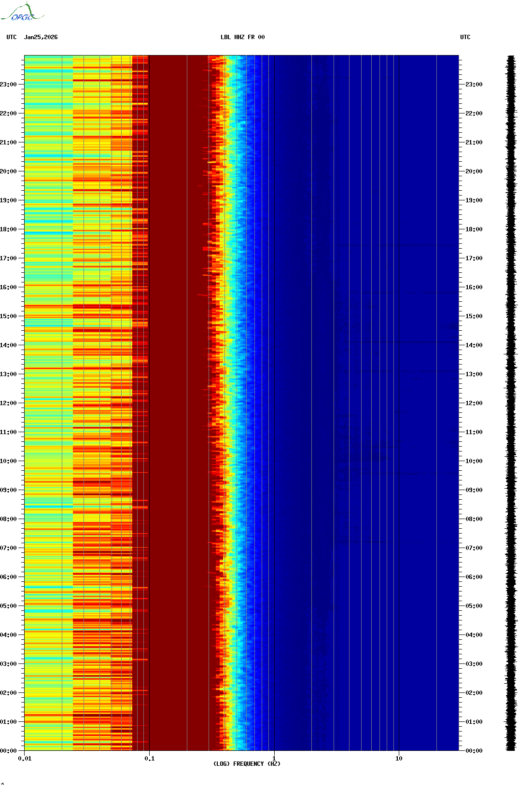Click the (LOG) FREQUENCY (HZ) axis title
532x789 pixels.
click(247, 764)
